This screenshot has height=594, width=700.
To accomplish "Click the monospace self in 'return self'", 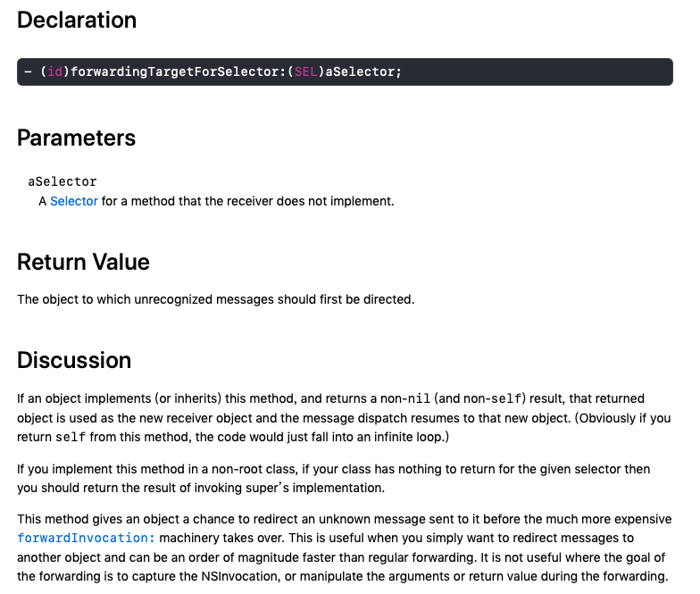I will pyautogui.click(x=71, y=437).
